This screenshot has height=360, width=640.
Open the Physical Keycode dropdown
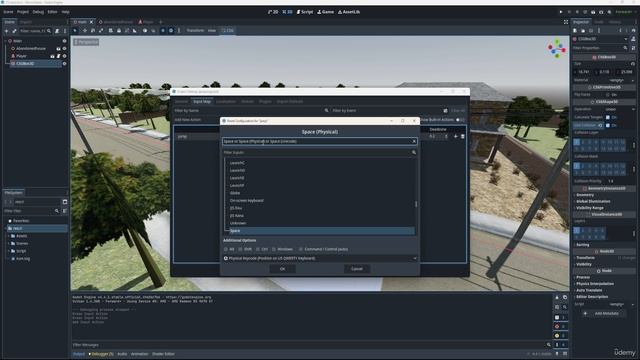point(320,258)
